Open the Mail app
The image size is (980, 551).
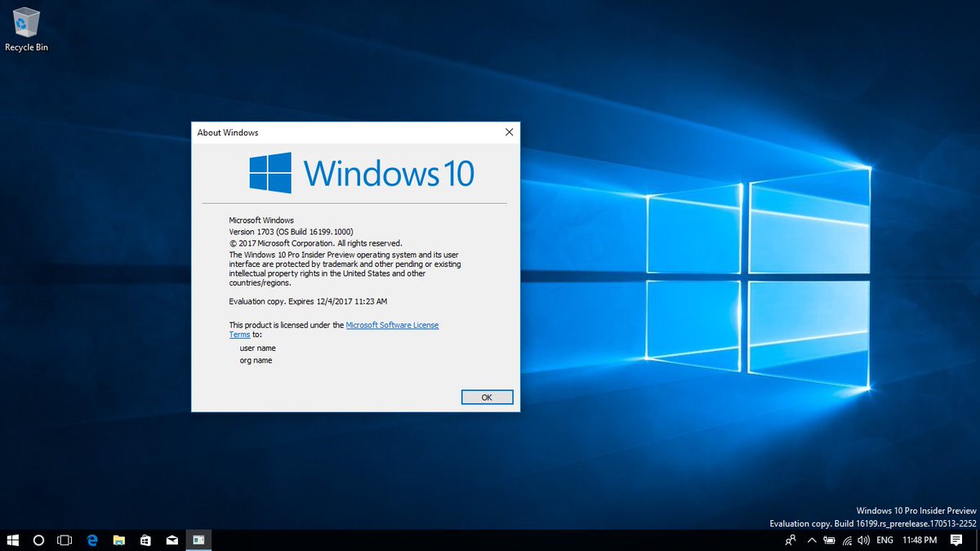172,540
